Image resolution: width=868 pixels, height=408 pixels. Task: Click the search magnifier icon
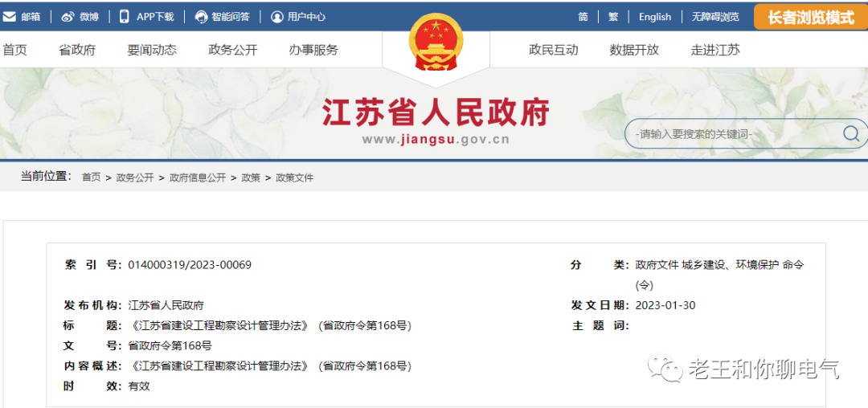point(850,133)
